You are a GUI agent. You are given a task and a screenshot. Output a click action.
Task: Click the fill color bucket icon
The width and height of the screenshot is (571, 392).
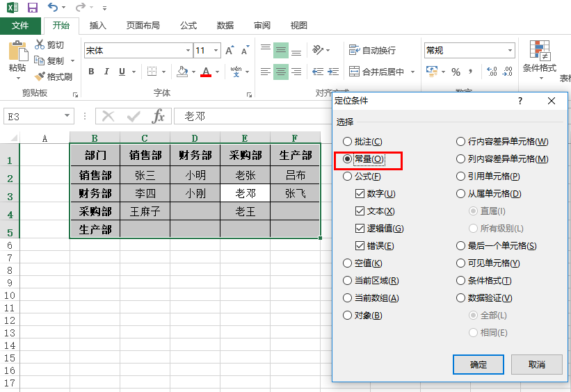coord(182,72)
